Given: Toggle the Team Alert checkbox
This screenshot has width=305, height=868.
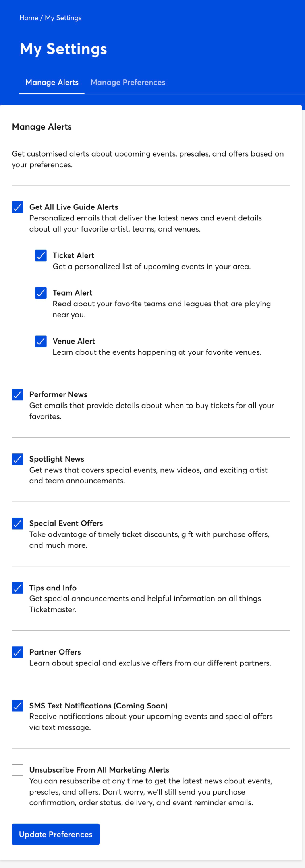Looking at the screenshot, I should [x=41, y=293].
